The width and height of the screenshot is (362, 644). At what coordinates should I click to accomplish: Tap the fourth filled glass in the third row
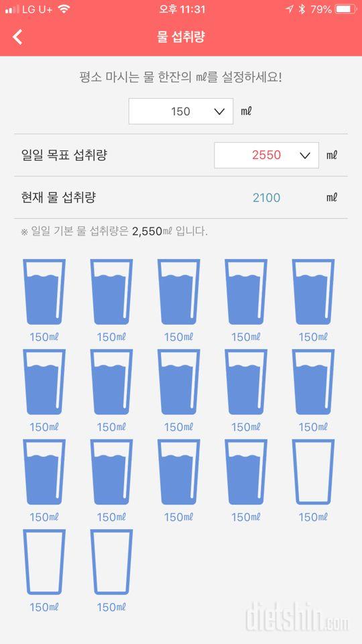pyautogui.click(x=246, y=472)
